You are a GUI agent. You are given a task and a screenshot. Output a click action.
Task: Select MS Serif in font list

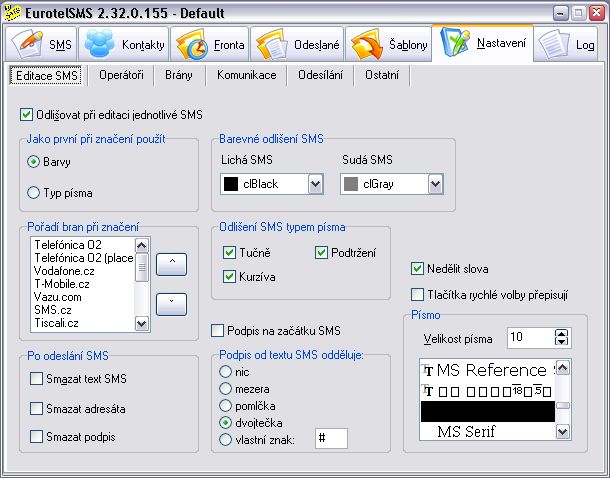click(x=488, y=431)
